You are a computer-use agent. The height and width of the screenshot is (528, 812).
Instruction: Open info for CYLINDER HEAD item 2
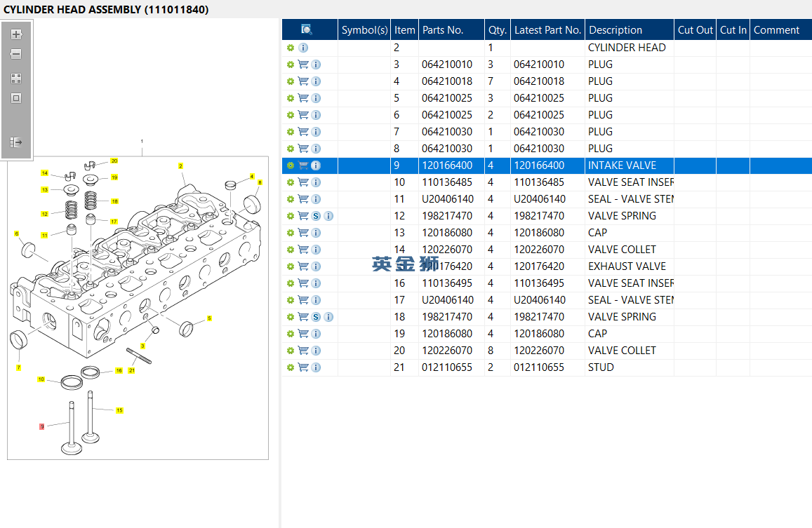(x=303, y=48)
